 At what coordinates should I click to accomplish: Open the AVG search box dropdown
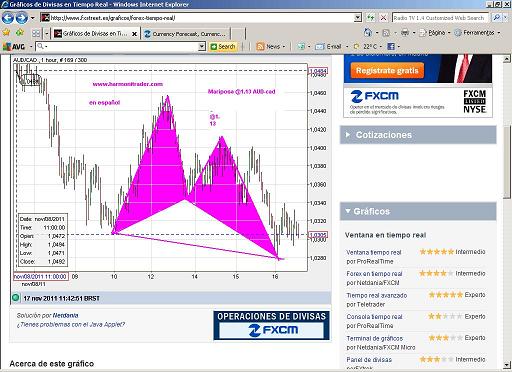pyautogui.click(x=201, y=47)
